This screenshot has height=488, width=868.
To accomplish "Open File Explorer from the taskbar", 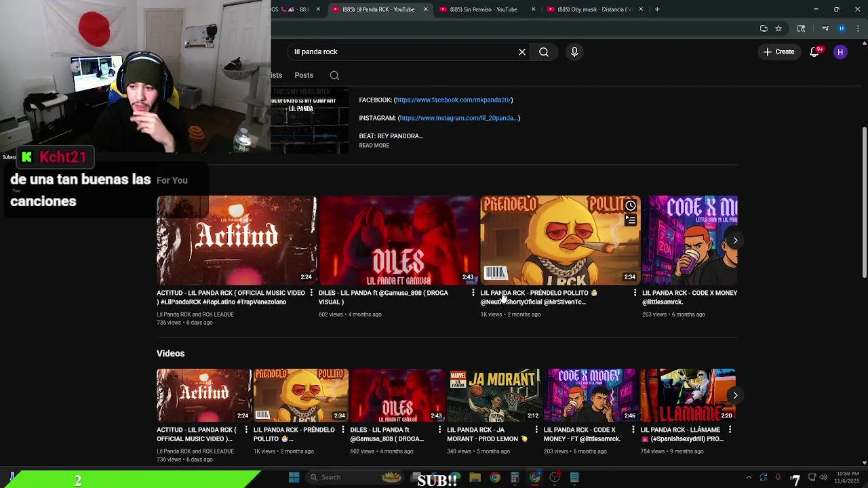I will 475,477.
